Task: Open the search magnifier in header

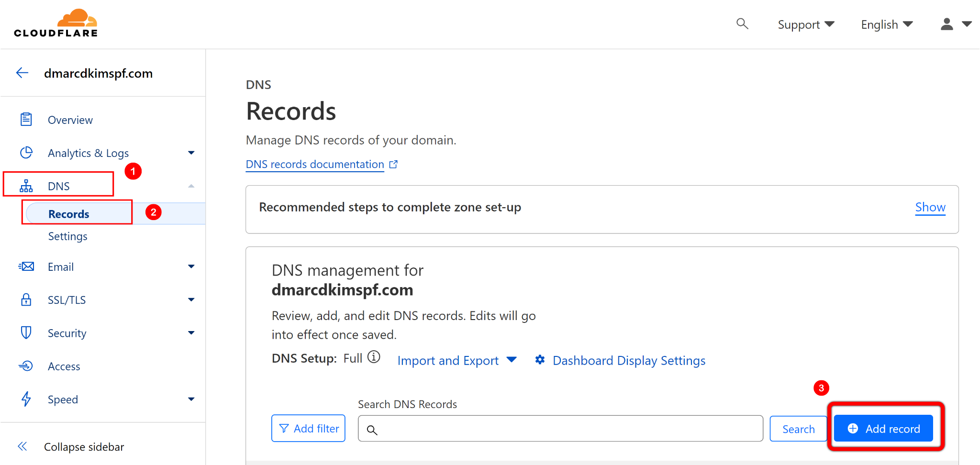Action: pos(742,23)
